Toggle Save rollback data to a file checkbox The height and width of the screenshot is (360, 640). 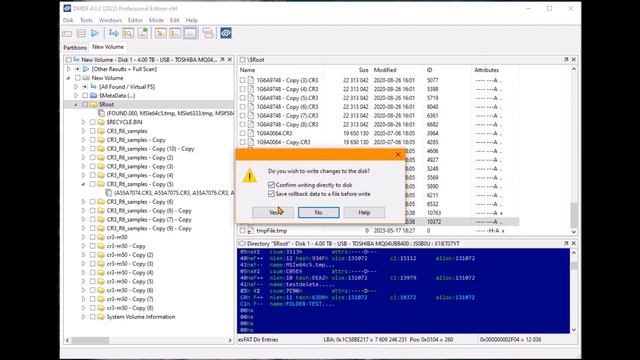pos(271,194)
